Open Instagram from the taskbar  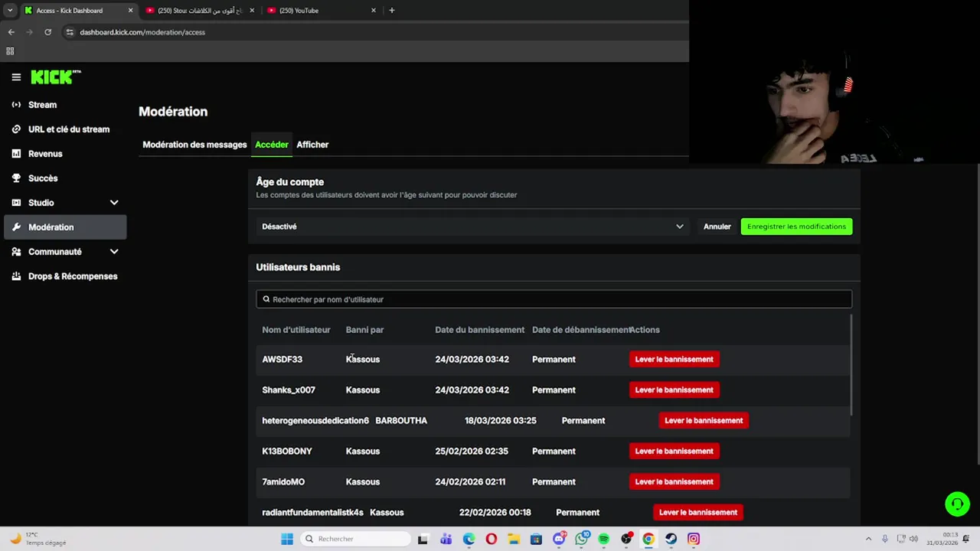[x=694, y=539]
